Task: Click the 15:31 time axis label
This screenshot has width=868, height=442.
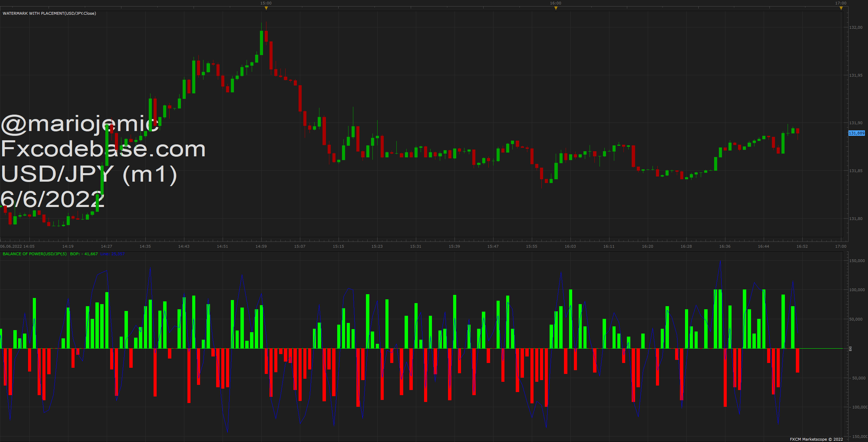Action: coord(416,246)
